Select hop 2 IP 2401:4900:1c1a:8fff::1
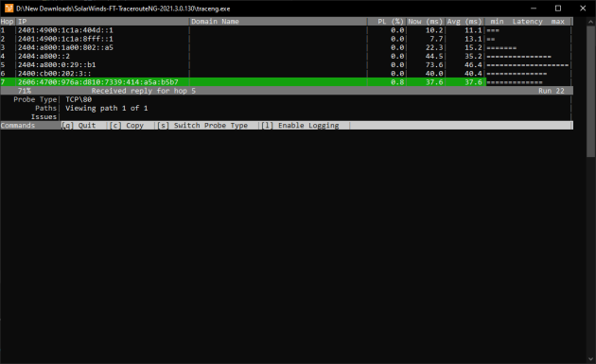 coord(65,39)
